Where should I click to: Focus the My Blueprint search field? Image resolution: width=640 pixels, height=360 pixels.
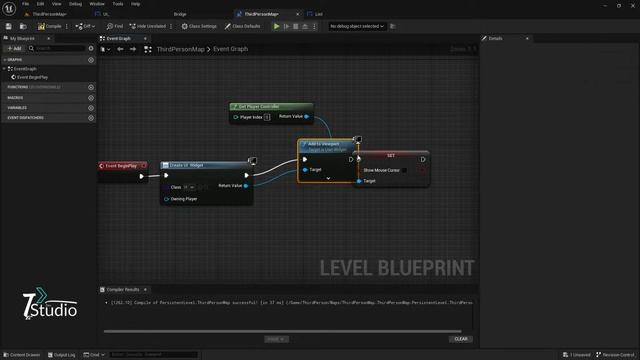tap(57, 48)
